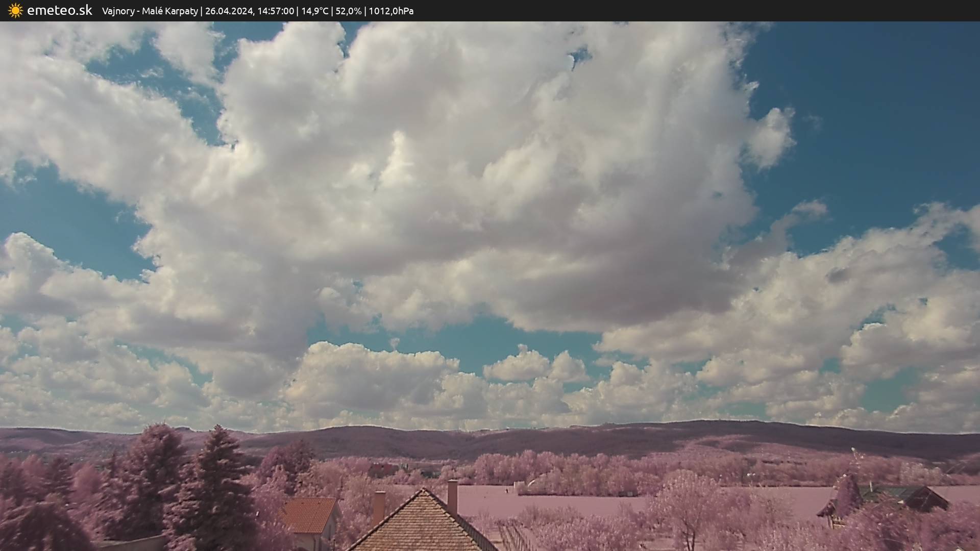980x551 pixels.
Task: Click the date 26.04.2024
Action: click(229, 11)
